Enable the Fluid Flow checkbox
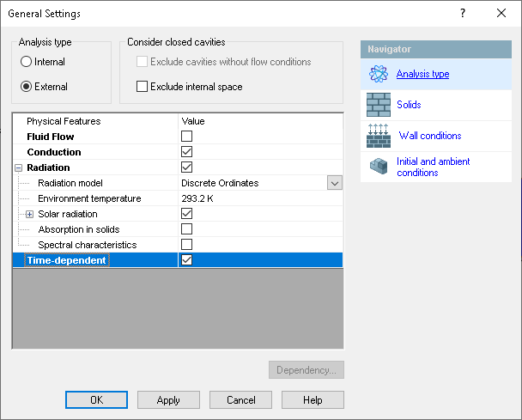 click(186, 137)
